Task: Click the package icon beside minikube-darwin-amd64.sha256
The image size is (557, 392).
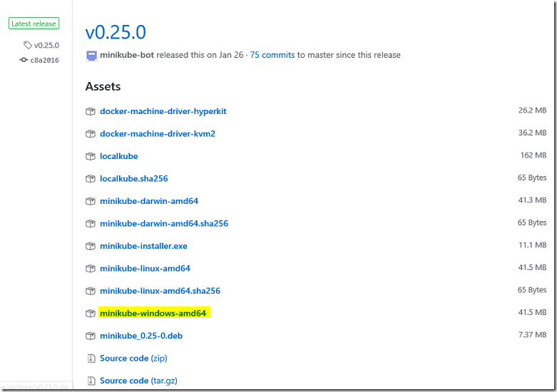Action: (x=91, y=224)
